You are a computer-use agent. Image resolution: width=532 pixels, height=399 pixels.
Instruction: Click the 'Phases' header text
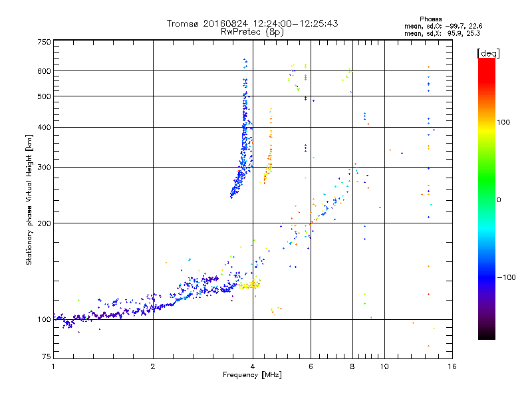coord(430,19)
